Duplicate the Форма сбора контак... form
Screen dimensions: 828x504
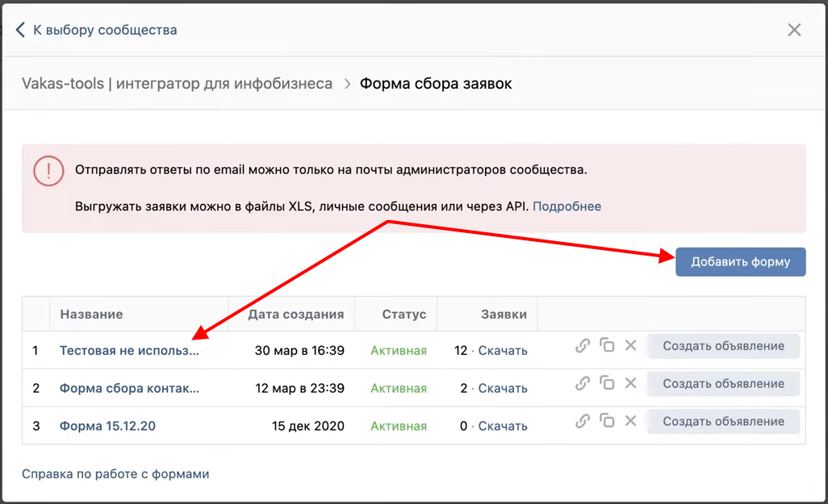click(607, 384)
